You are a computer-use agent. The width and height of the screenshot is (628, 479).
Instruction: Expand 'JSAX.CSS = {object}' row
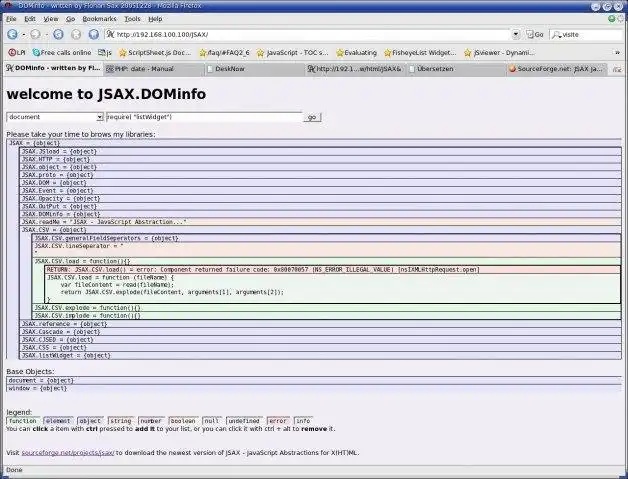(320, 348)
